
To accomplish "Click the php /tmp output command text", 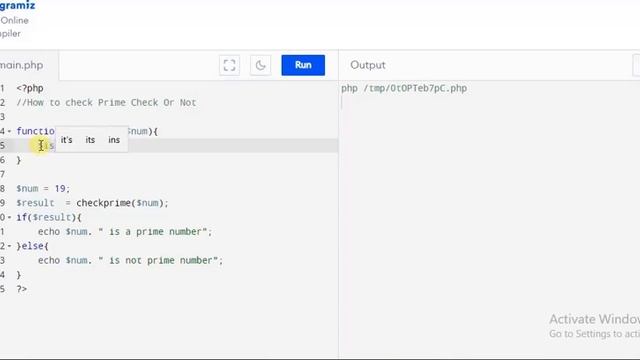I will click(x=404, y=88).
